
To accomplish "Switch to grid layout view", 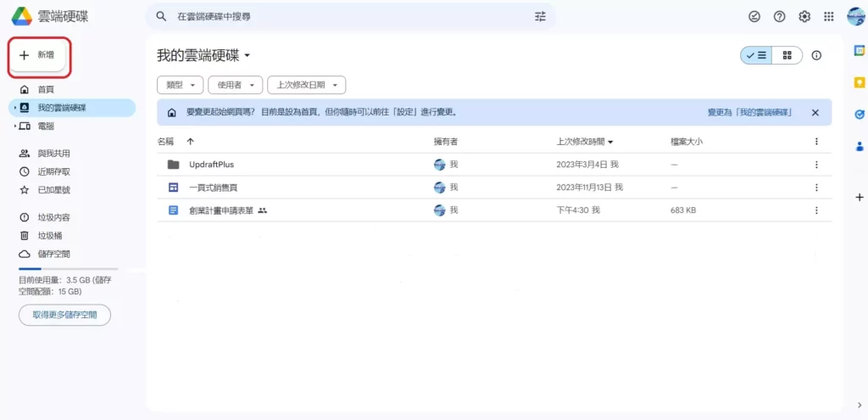I will (x=787, y=55).
